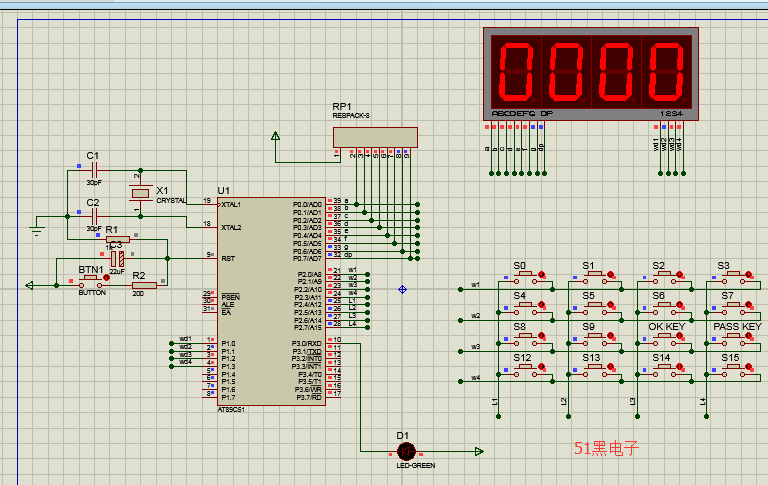The height and width of the screenshot is (485, 768).
Task: Click the XTAL2 pin name on U1
Action: [231, 228]
